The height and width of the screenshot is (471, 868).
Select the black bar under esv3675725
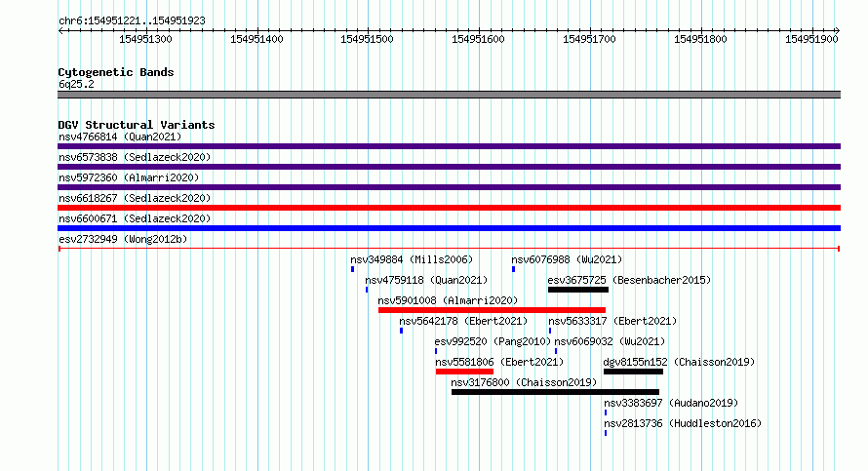[x=578, y=290]
